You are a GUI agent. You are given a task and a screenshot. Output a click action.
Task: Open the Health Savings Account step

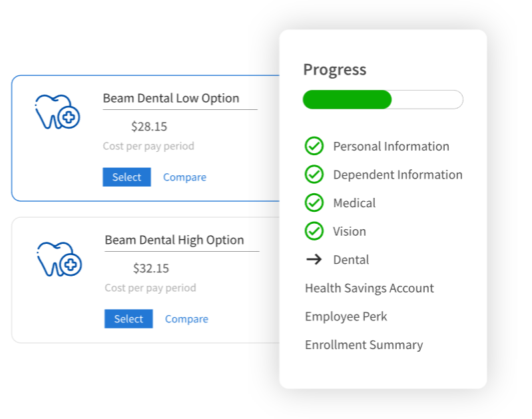[x=369, y=288]
